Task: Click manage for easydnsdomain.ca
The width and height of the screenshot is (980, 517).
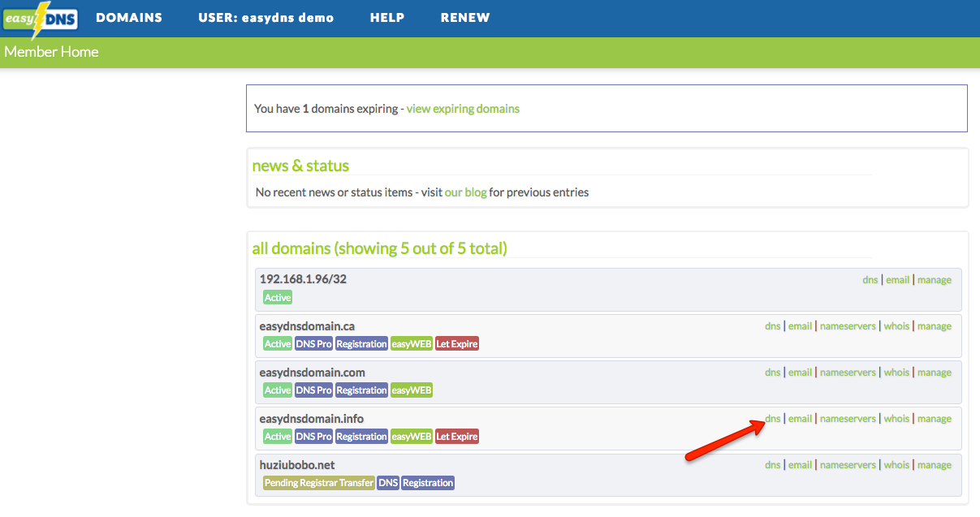Action: point(935,326)
